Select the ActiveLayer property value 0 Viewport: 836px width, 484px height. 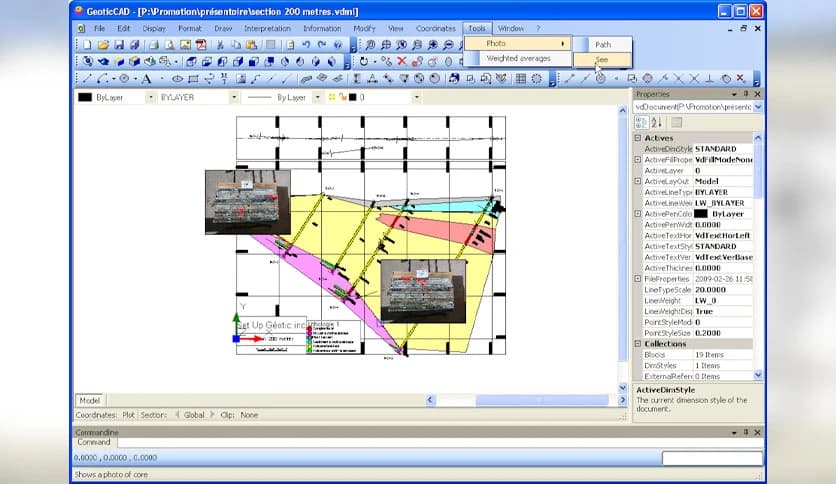723,171
